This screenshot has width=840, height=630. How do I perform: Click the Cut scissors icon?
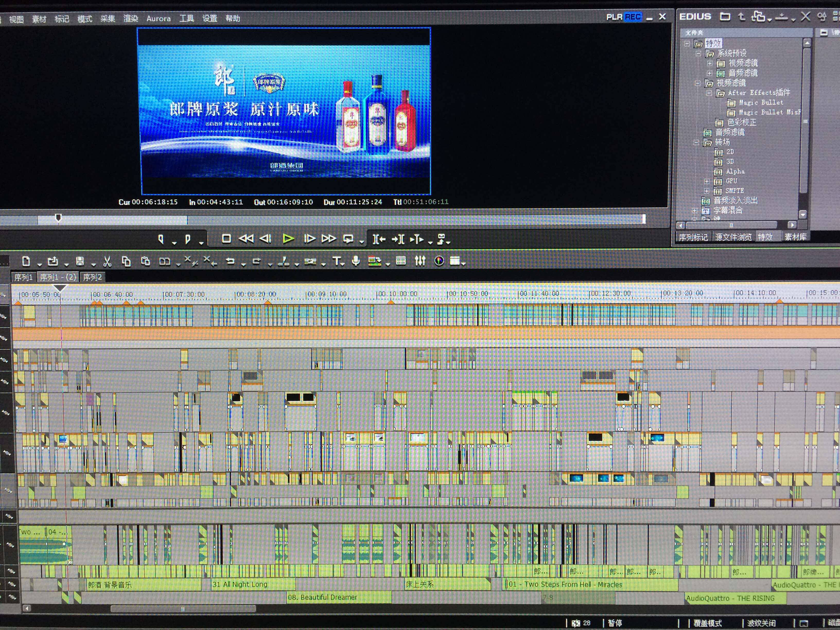(107, 261)
